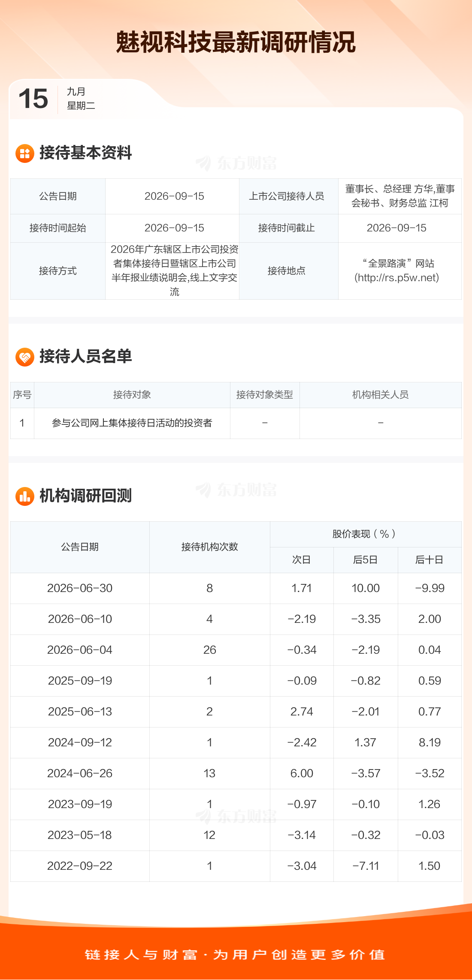Click the 2024-06-26 date cell

tap(80, 773)
